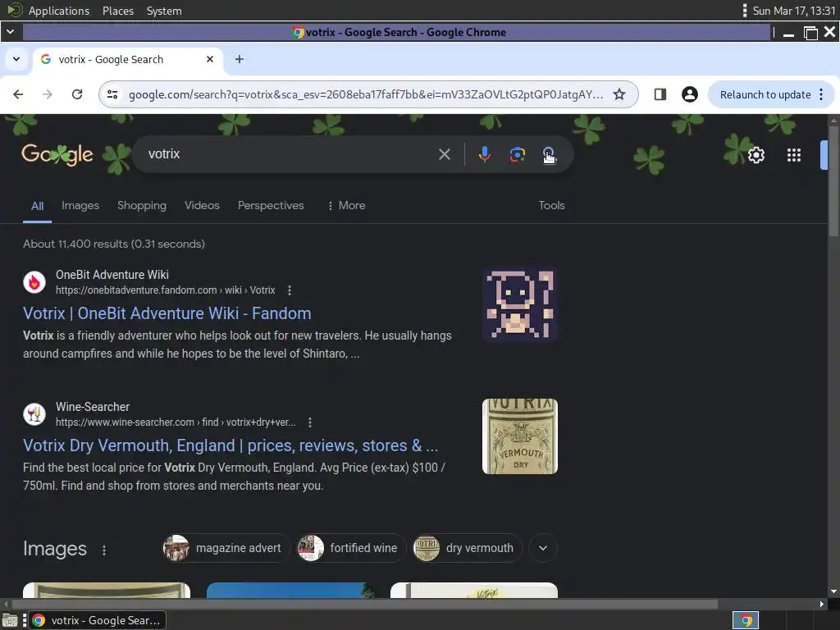Screen dimensions: 840x630
Task: Start voice search with the microphone
Action: [x=484, y=154]
